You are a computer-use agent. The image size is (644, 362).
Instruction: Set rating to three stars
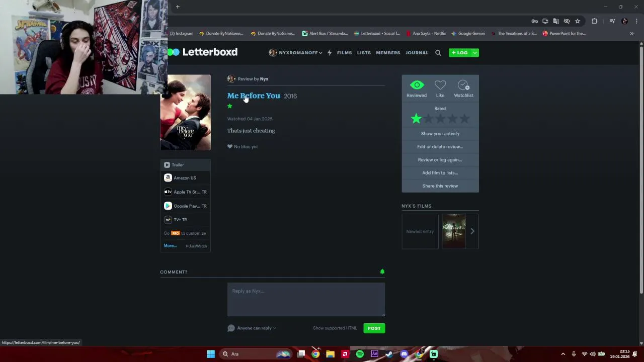coord(440,119)
